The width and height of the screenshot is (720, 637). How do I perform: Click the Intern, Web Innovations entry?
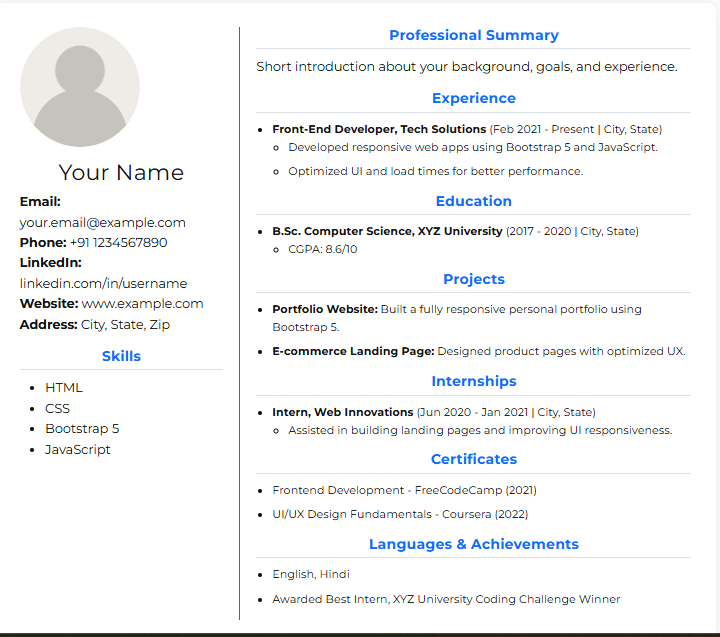click(342, 413)
